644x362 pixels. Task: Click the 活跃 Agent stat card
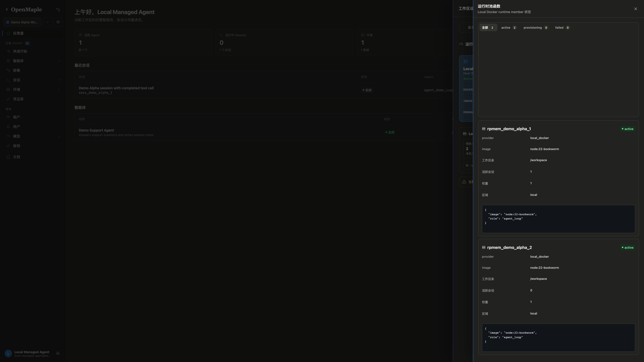[x=144, y=42]
